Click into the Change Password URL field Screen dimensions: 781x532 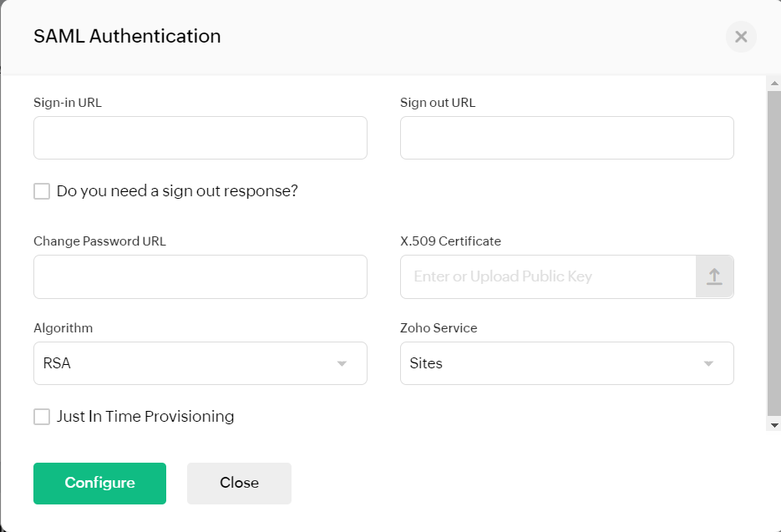(200, 277)
